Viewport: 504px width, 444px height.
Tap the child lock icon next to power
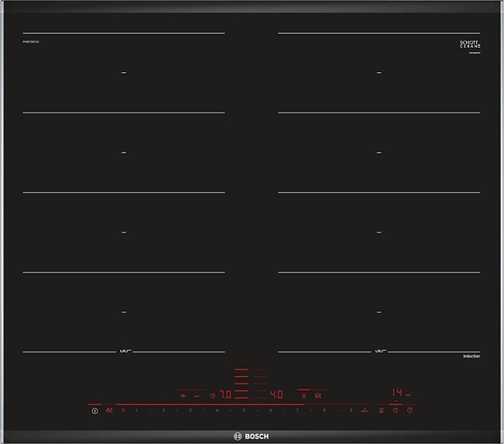tap(109, 410)
